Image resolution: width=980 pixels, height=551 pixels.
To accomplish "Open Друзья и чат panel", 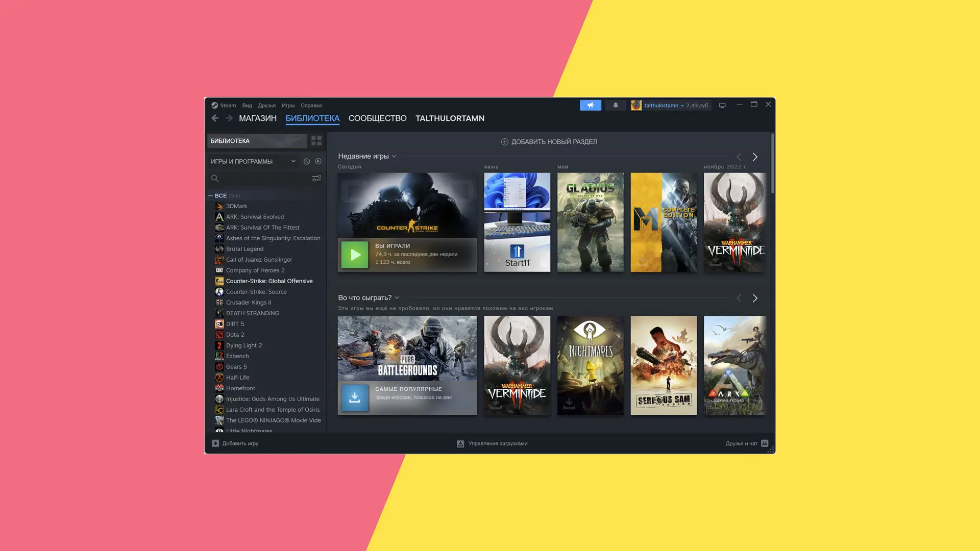I will [747, 444].
